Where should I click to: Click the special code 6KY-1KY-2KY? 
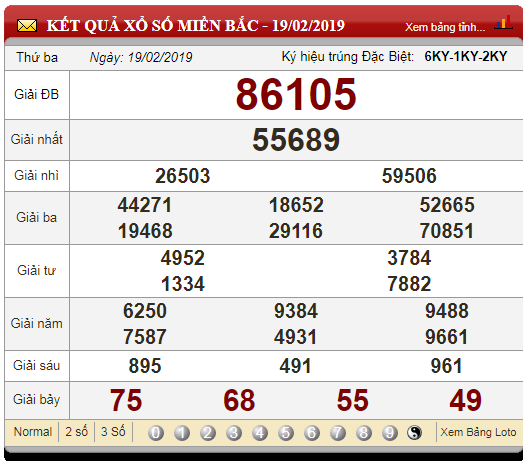click(466, 56)
